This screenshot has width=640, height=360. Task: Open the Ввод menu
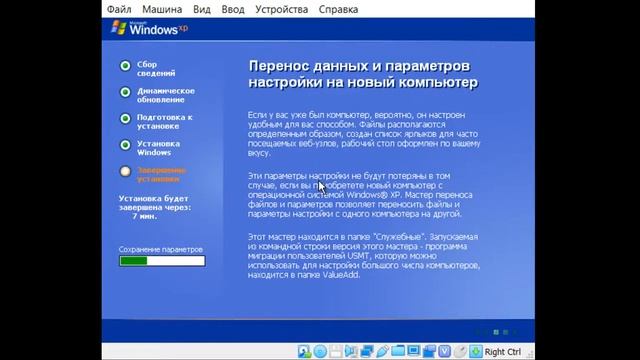233,9
